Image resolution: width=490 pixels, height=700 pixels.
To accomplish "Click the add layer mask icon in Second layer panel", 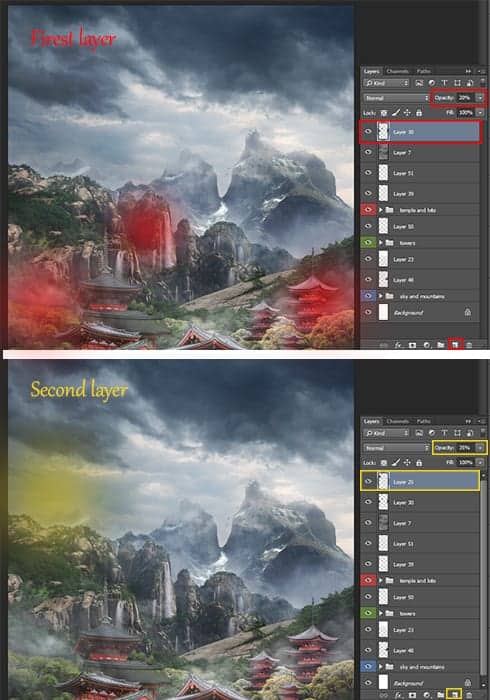I will coord(412,695).
